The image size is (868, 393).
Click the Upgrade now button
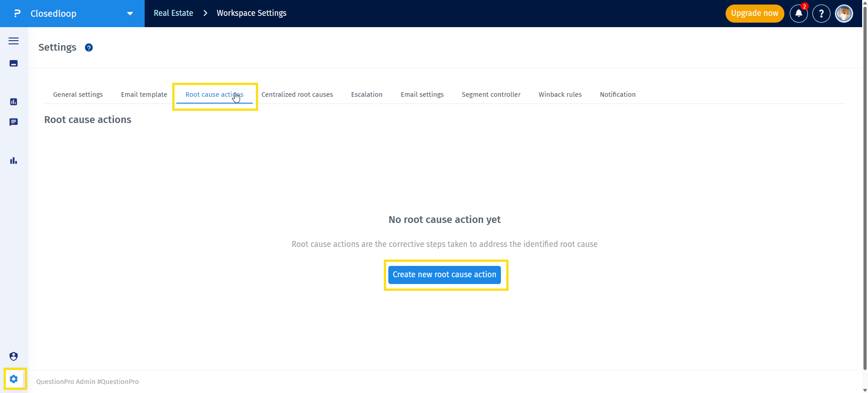point(755,14)
